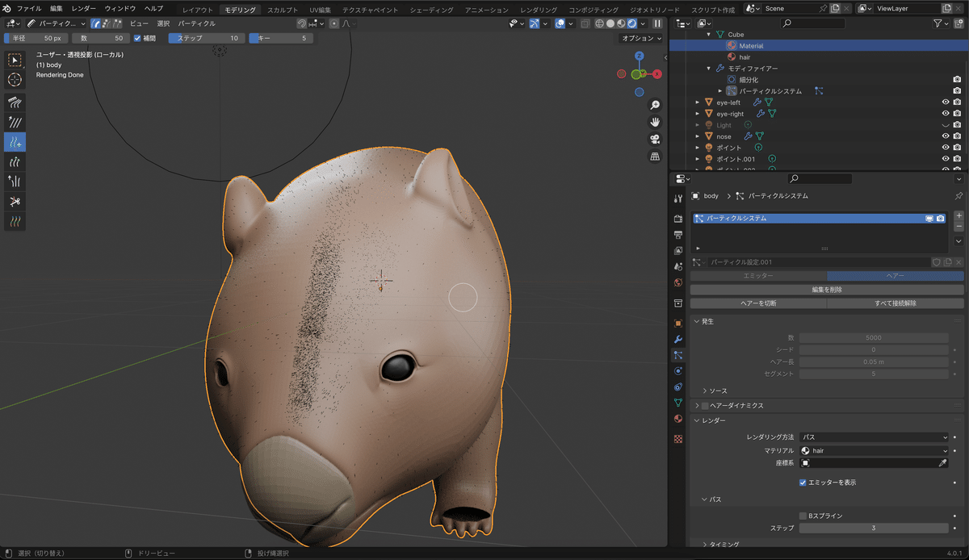This screenshot has width=969, height=560.
Task: Toggle the 補間 checkbox
Action: [137, 38]
